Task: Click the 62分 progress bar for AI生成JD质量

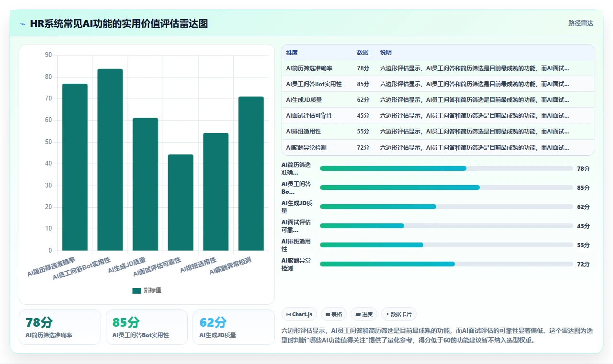Action: pos(446,207)
